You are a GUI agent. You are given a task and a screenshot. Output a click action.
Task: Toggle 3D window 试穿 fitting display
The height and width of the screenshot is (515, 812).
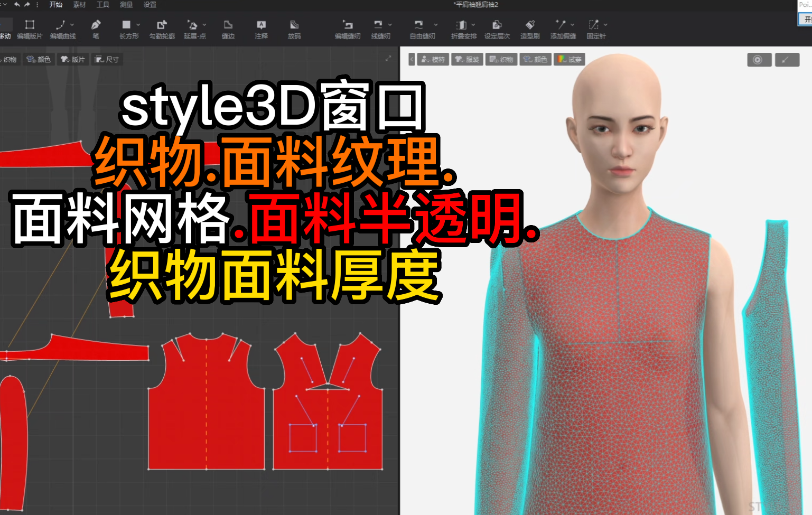point(569,59)
